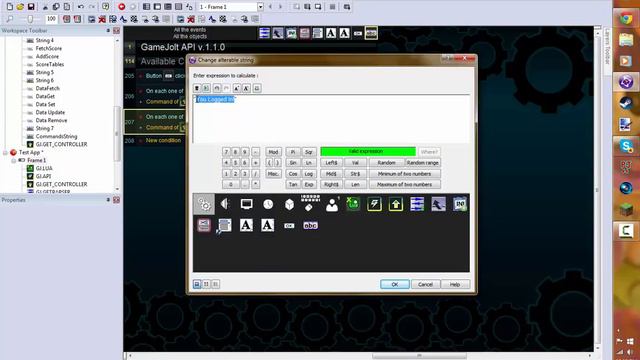Select GJ.API under Frame 1
The width and height of the screenshot is (640, 360).
pyautogui.click(x=43, y=176)
